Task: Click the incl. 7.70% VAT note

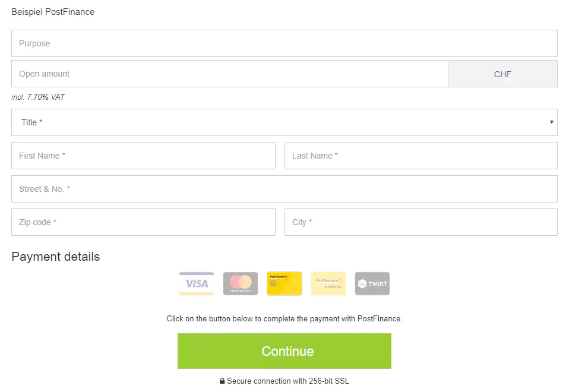Action: (x=38, y=97)
